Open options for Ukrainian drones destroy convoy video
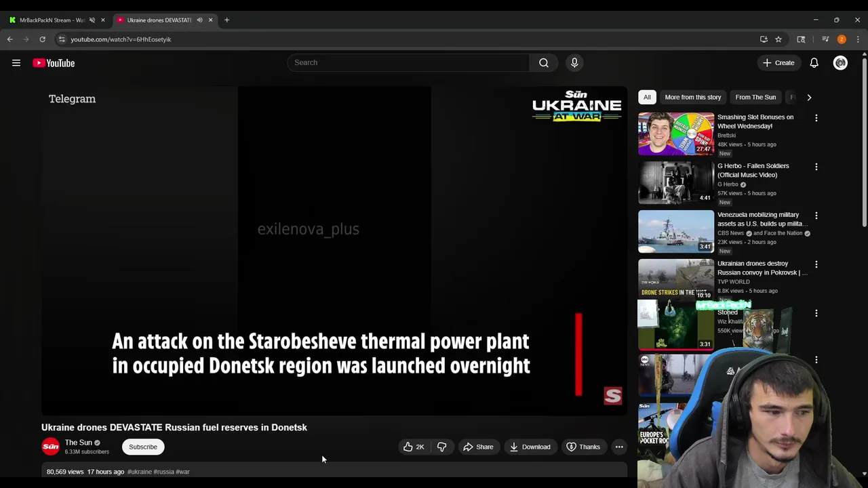 pos(816,264)
